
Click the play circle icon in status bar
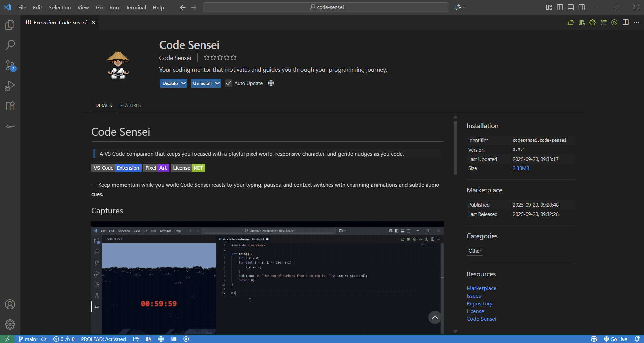(186, 339)
